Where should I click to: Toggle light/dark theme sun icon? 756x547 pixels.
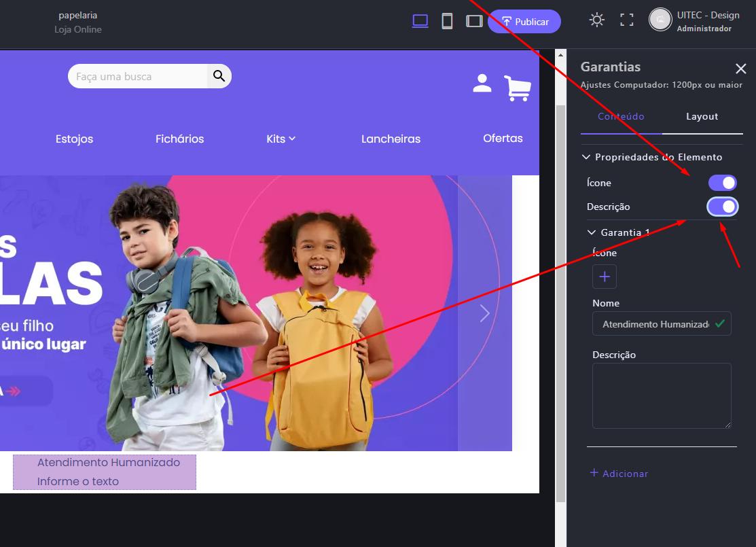[x=597, y=20]
